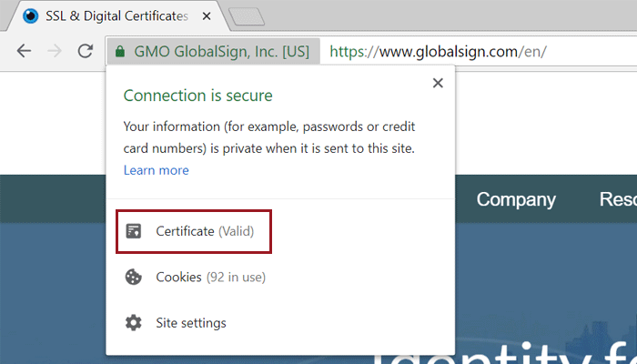Click the Connection is secure heading
The image size is (637, 364).
point(197,96)
